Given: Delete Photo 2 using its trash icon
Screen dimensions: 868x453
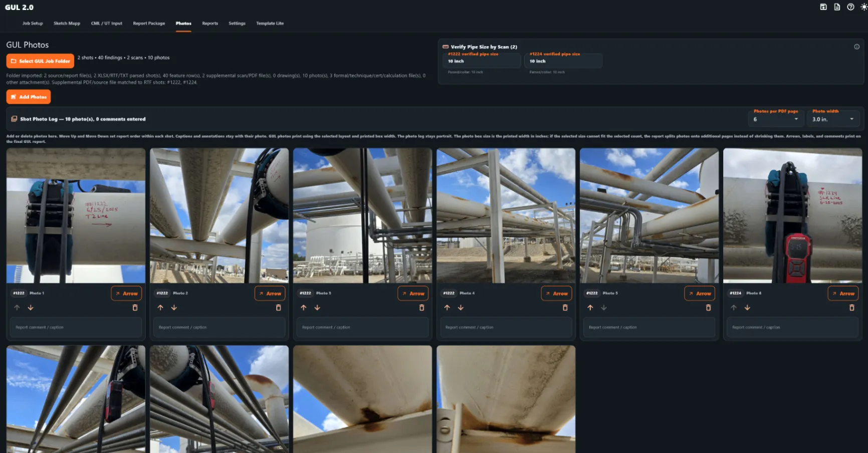Looking at the screenshot, I should (x=278, y=308).
